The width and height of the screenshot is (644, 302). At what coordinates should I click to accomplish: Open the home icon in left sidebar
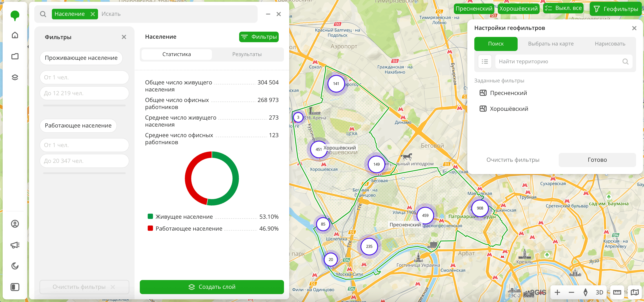pyautogui.click(x=15, y=35)
